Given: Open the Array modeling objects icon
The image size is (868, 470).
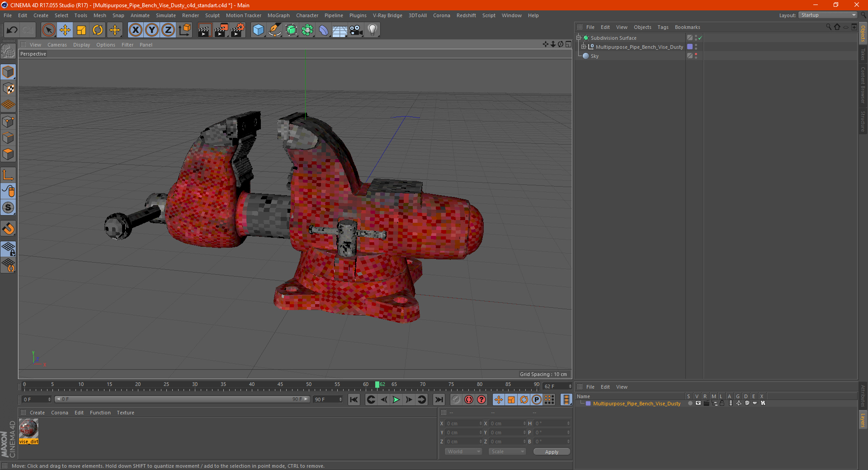Looking at the screenshot, I should coord(307,30).
